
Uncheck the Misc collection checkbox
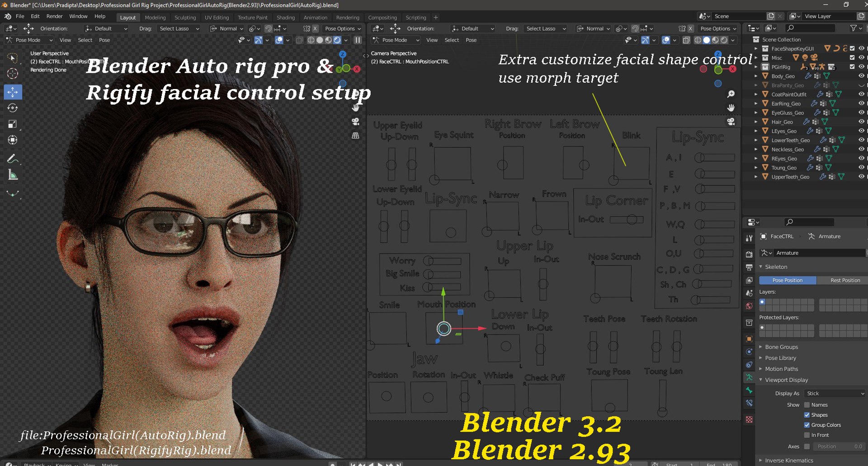[852, 57]
